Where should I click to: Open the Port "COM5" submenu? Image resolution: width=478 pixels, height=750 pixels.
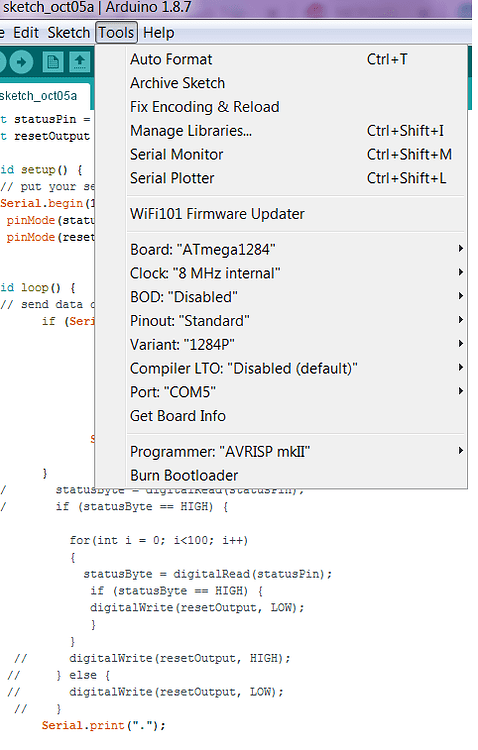pyautogui.click(x=296, y=392)
